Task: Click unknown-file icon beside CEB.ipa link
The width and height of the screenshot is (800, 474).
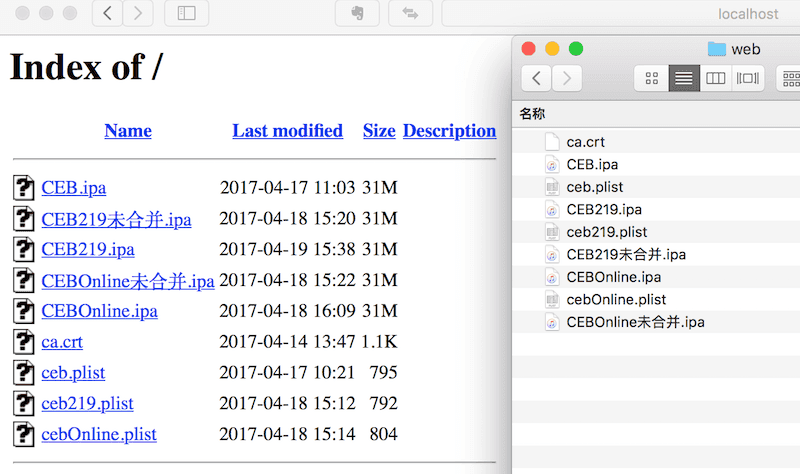Action: pyautogui.click(x=23, y=188)
